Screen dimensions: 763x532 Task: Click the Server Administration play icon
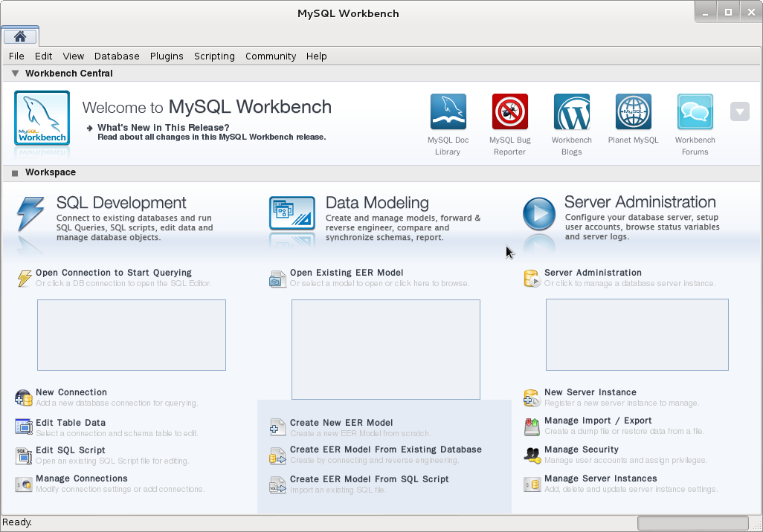(x=538, y=215)
